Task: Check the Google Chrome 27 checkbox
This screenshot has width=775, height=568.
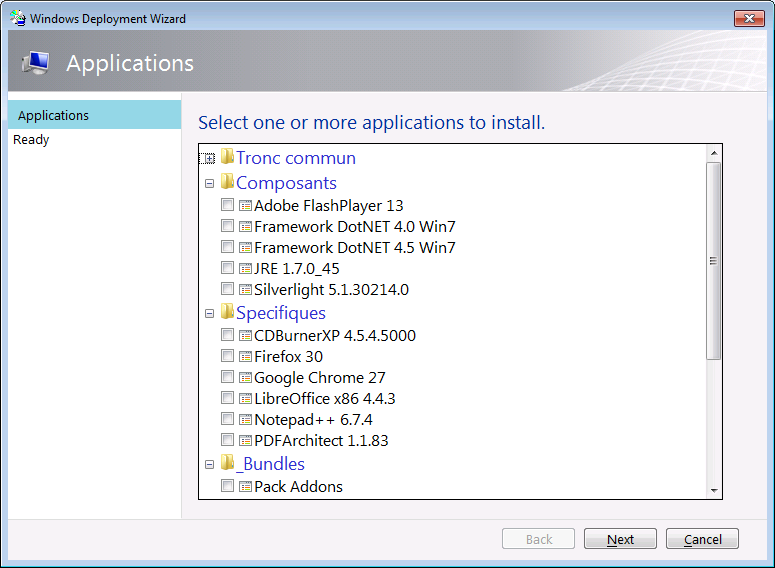Action: point(227,377)
